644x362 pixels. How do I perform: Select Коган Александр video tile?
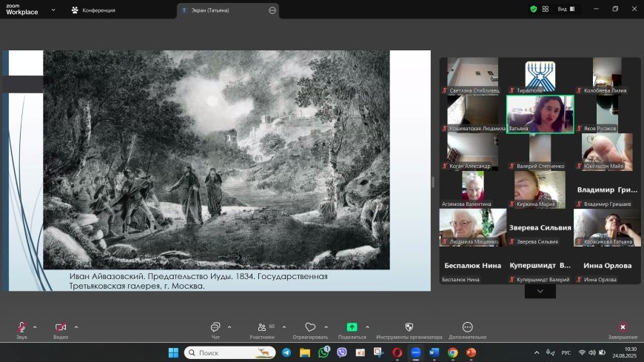(x=473, y=152)
